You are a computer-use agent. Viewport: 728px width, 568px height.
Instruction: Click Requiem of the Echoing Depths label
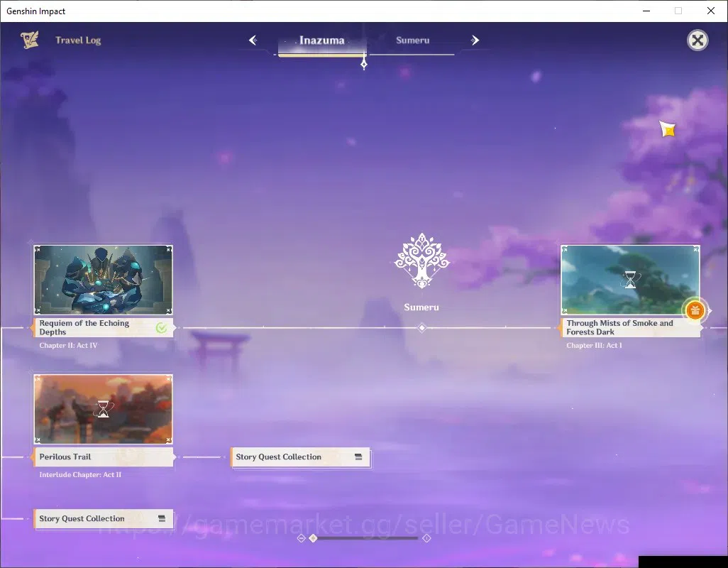point(103,328)
